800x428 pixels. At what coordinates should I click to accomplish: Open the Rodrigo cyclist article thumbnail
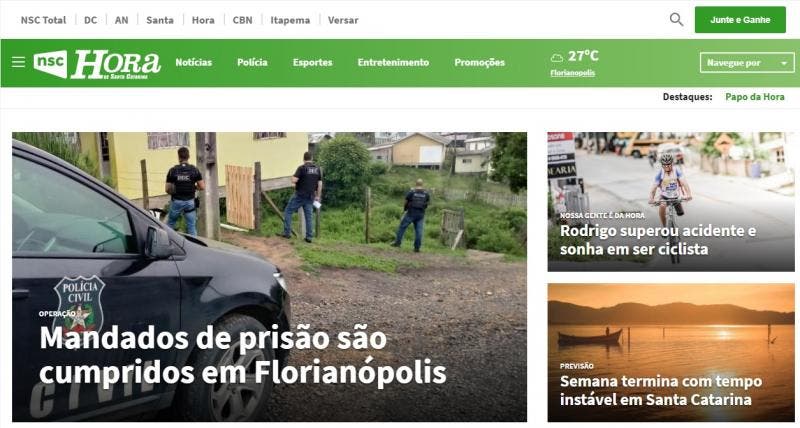click(671, 202)
